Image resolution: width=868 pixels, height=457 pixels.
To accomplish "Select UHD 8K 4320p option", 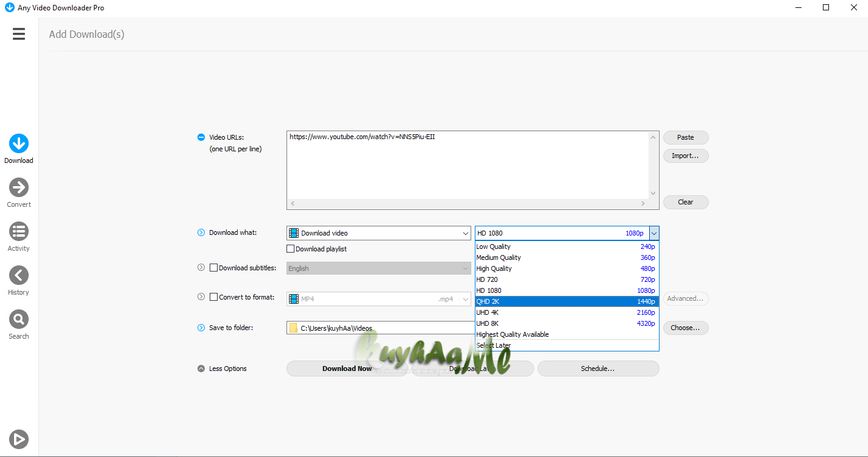I will (567, 323).
